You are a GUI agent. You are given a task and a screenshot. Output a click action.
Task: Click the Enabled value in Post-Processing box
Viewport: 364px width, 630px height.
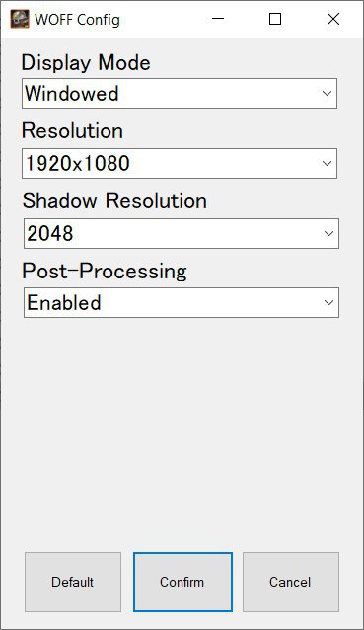click(64, 302)
